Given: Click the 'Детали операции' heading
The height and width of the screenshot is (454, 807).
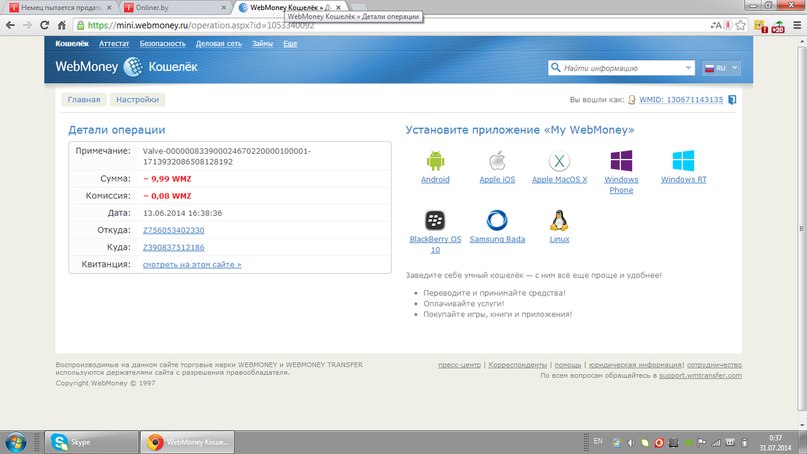Looking at the screenshot, I should tap(117, 130).
